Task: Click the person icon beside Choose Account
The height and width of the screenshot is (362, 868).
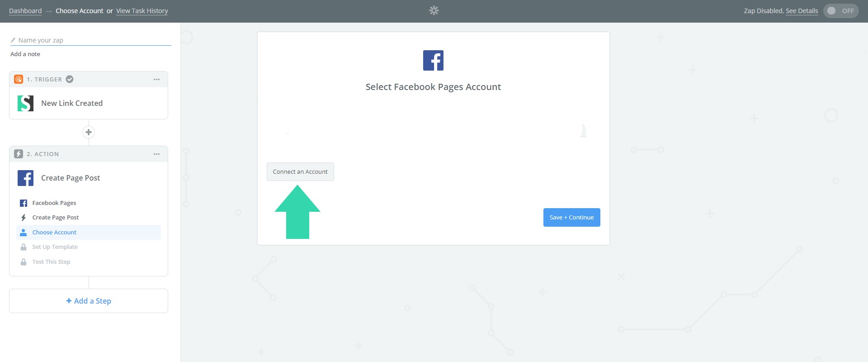Action: click(x=23, y=232)
